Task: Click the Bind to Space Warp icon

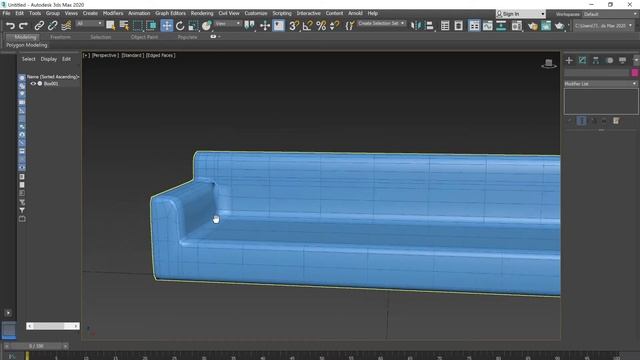Action: (x=66, y=26)
